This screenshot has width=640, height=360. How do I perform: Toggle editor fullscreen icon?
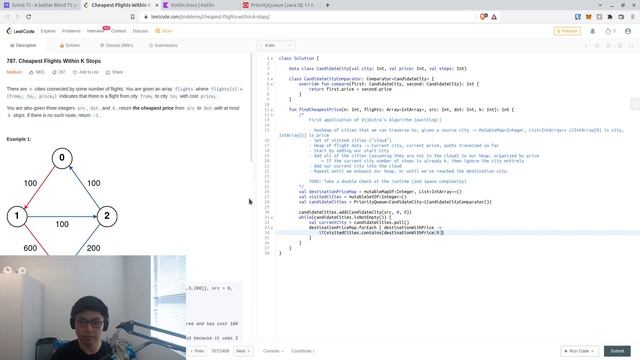pos(631,45)
